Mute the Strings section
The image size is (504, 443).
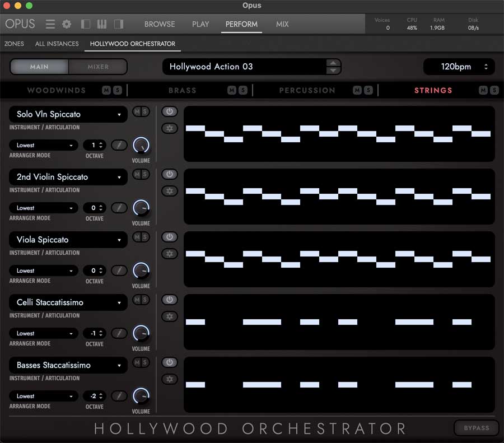click(483, 90)
